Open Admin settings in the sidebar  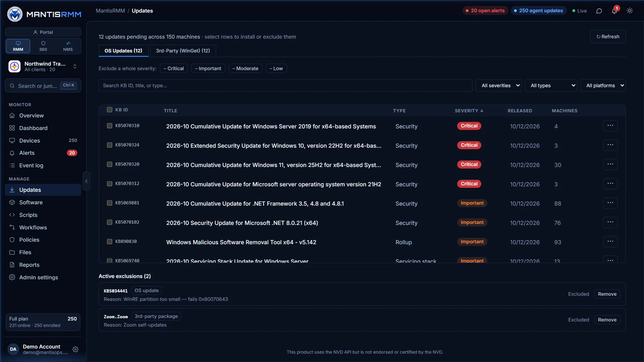coord(43,277)
